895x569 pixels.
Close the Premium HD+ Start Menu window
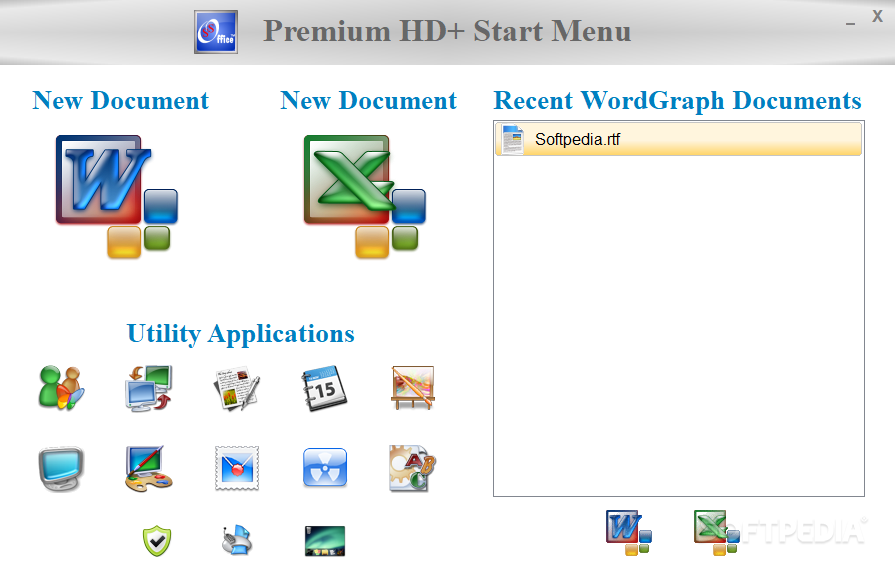coord(877,17)
